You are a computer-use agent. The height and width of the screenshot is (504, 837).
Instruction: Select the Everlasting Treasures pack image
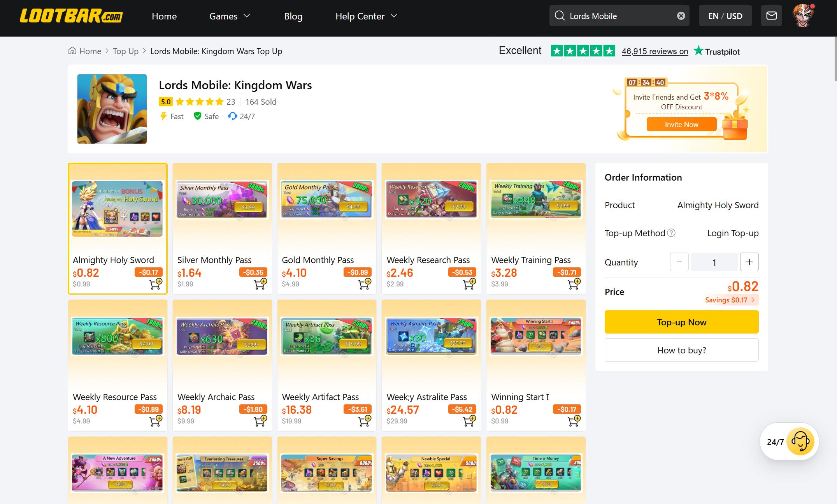222,473
